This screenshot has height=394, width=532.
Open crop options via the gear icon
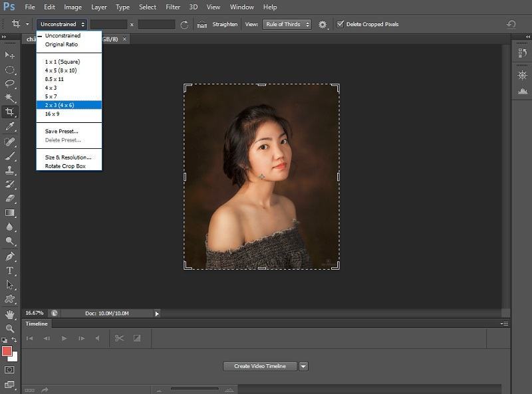pyautogui.click(x=323, y=24)
